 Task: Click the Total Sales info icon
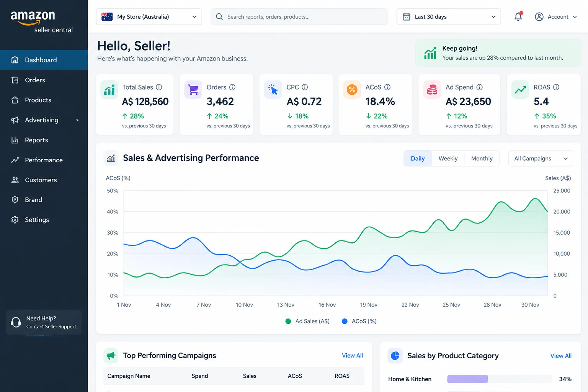(x=159, y=87)
